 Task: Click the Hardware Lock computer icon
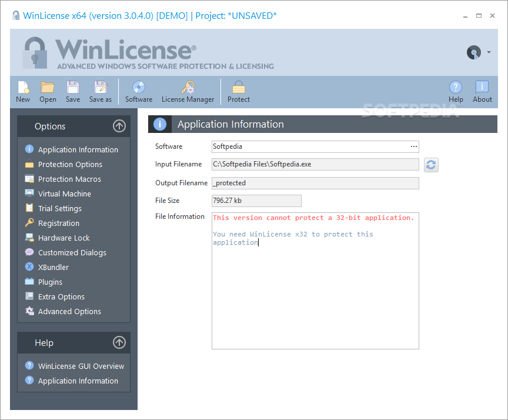coord(29,237)
